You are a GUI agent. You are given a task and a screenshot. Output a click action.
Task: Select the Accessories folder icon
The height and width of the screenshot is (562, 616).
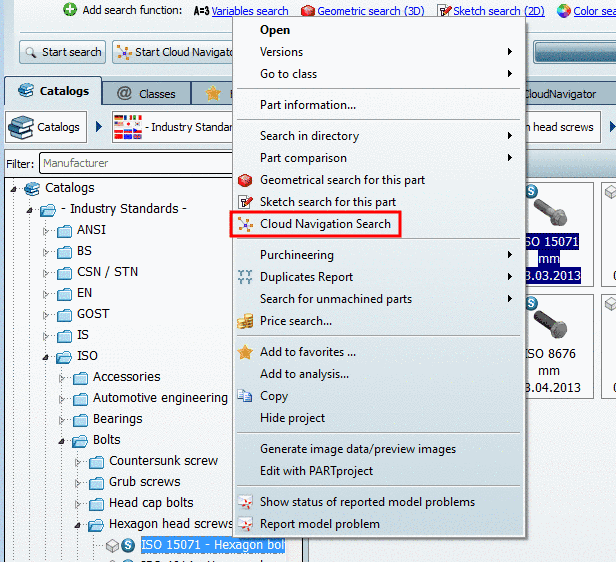(81, 378)
